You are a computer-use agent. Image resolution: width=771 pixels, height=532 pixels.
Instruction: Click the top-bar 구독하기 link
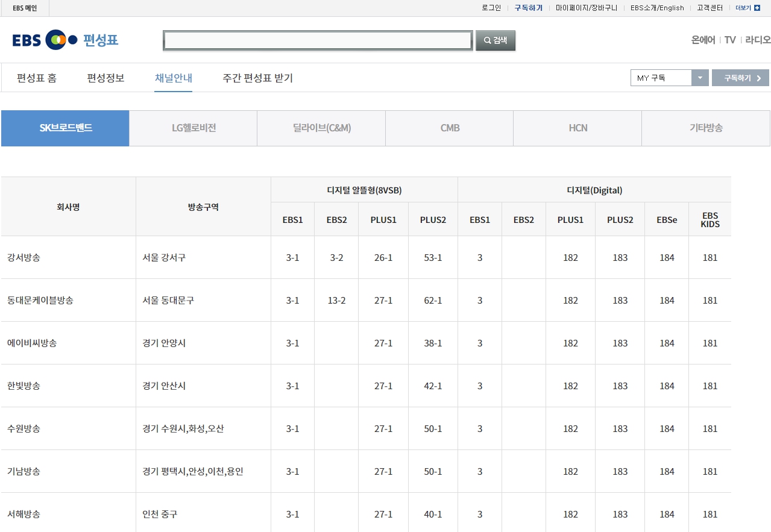pyautogui.click(x=528, y=8)
